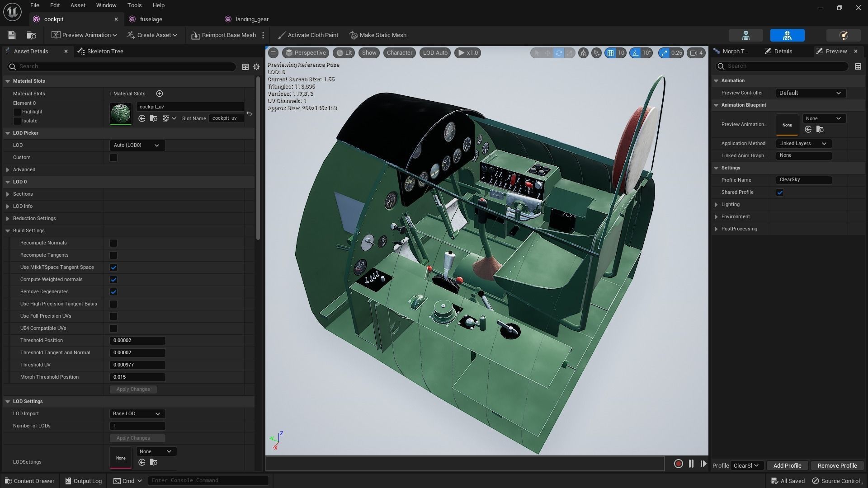Click the Skeleton editor mode icon
868x488 pixels.
click(746, 35)
